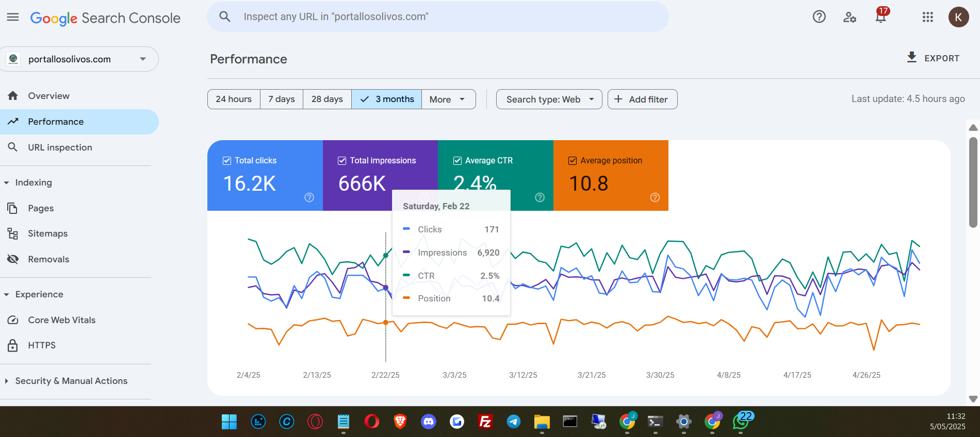This screenshot has width=980, height=437.
Task: Open FileZilla from taskbar
Action: [485, 422]
